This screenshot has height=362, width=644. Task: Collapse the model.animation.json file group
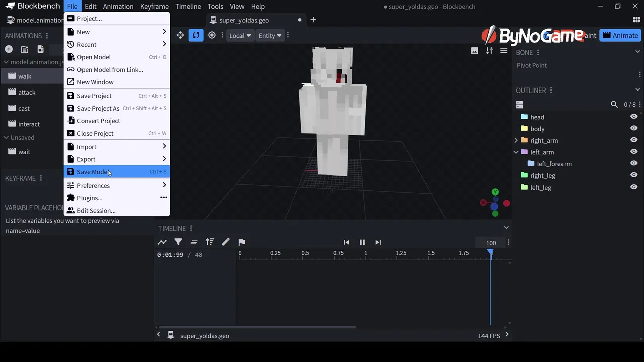[6, 62]
